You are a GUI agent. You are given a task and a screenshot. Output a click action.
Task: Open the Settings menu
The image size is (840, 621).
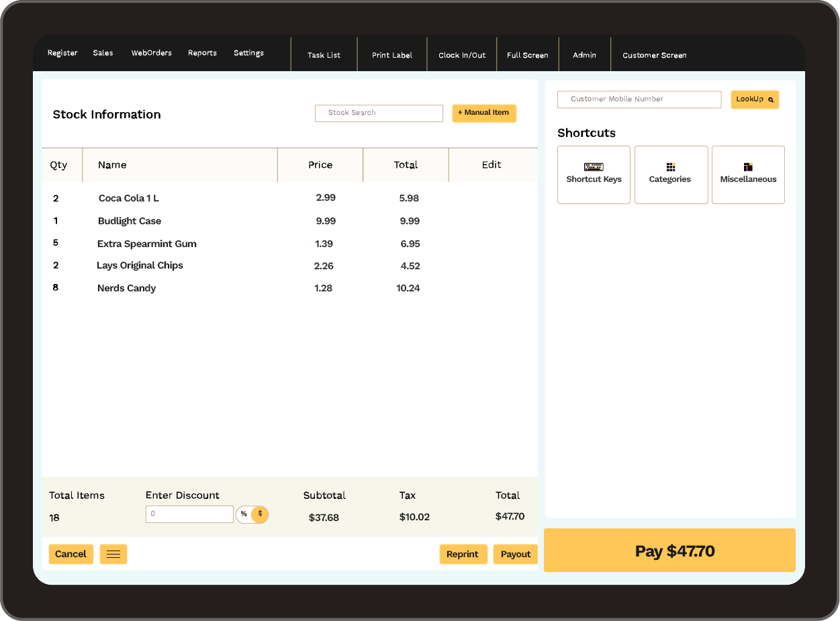(x=248, y=53)
